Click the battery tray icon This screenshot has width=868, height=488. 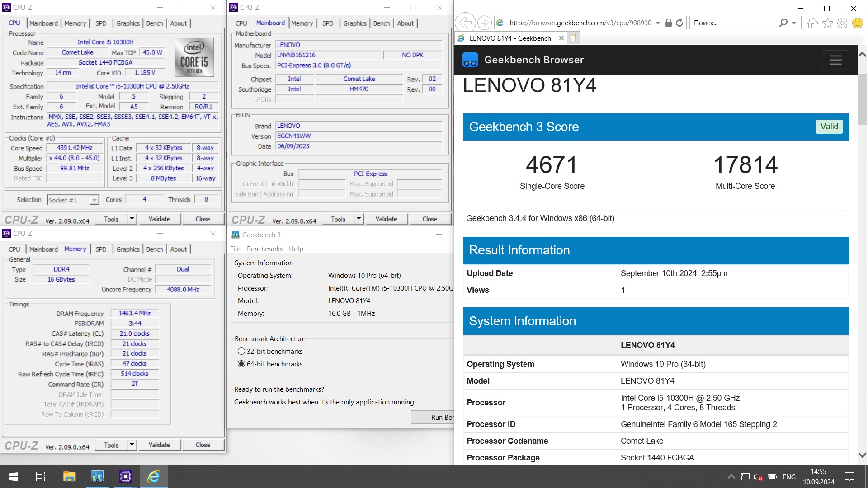(772, 477)
